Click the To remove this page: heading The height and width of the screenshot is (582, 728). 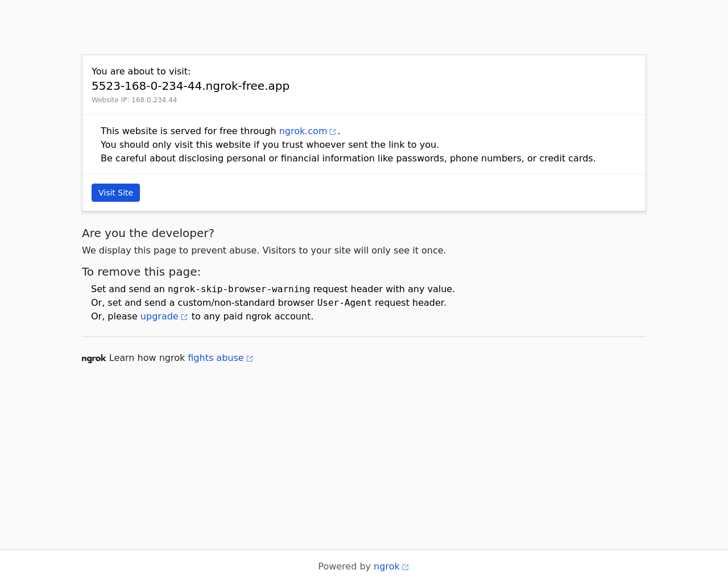(141, 272)
